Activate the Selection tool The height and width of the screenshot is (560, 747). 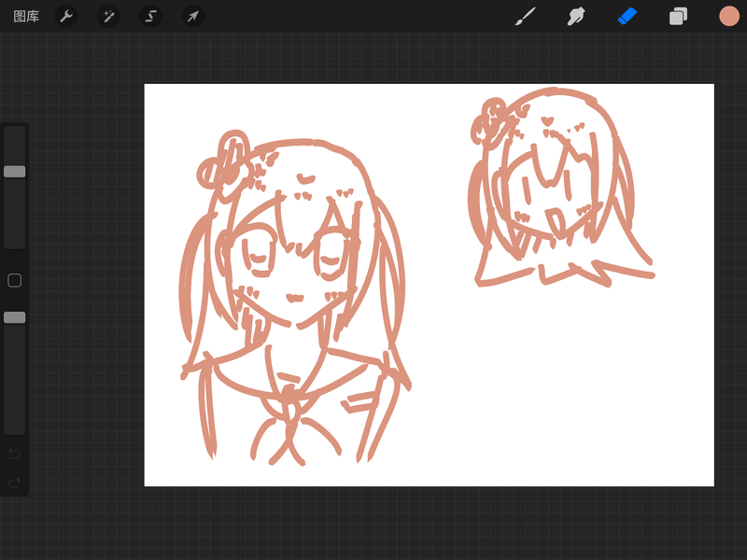pos(151,16)
